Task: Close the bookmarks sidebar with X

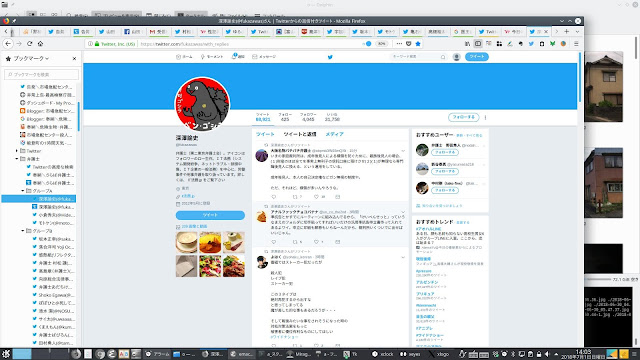Action: click(x=74, y=59)
